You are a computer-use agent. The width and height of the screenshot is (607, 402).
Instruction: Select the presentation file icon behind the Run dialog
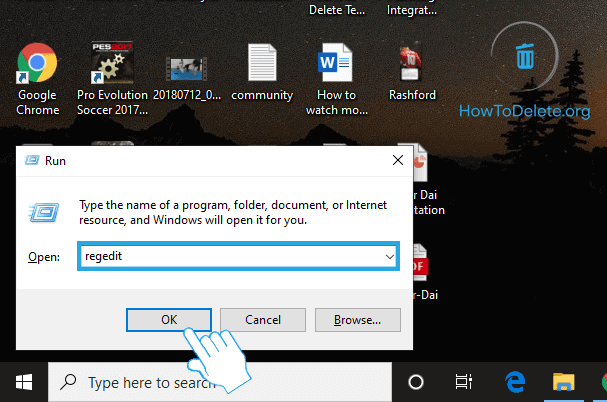point(420,162)
